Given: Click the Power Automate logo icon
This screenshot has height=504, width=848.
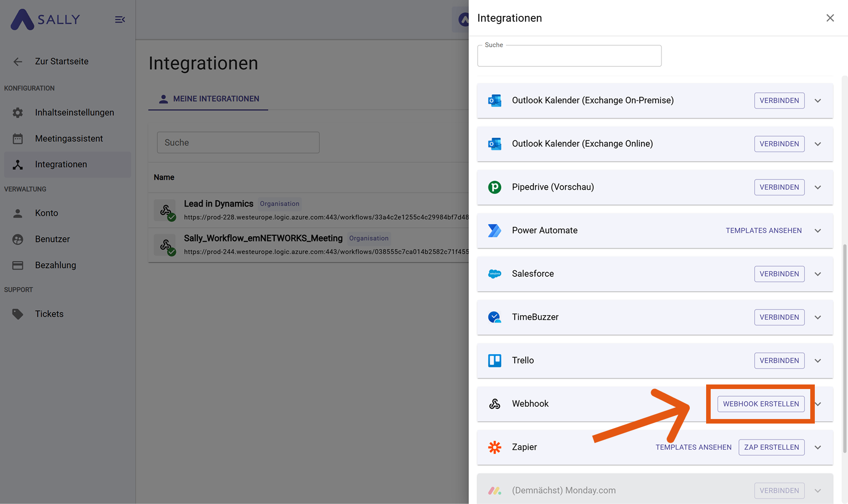Looking at the screenshot, I should [x=495, y=230].
